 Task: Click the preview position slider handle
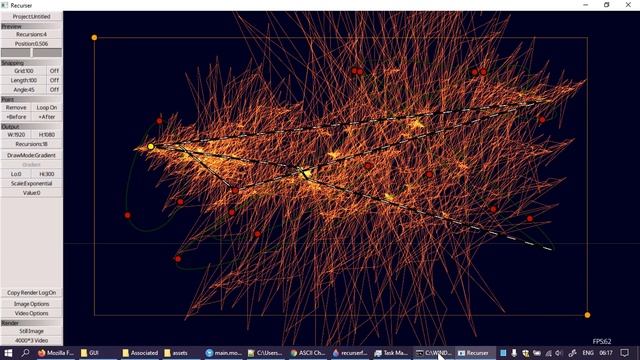[x=32, y=53]
